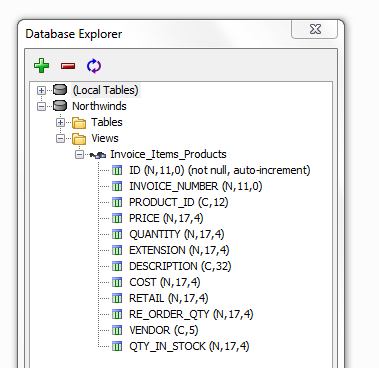
Task: Click the COST column icon
Action: point(117,282)
